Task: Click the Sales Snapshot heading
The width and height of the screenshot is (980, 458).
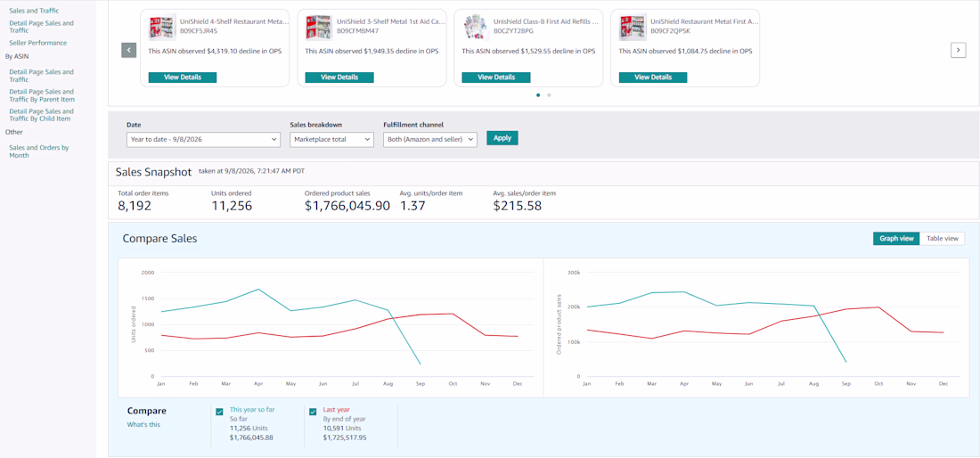Action: coord(154,172)
